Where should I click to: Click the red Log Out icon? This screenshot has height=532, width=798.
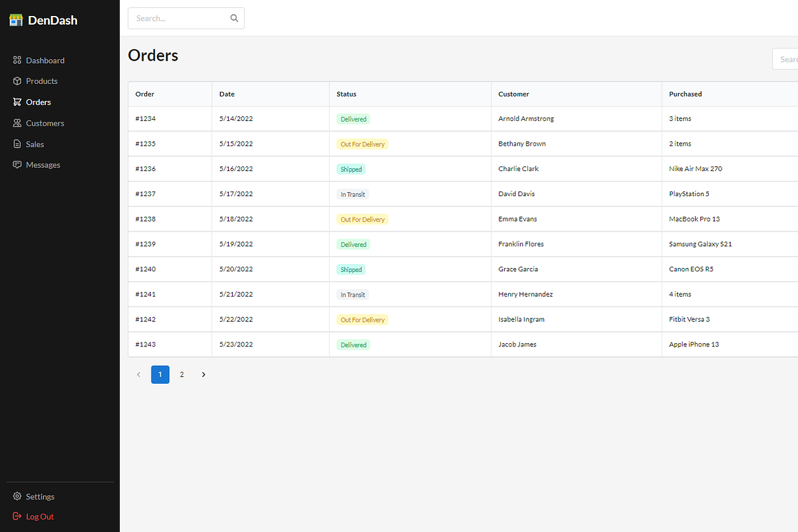(17, 516)
